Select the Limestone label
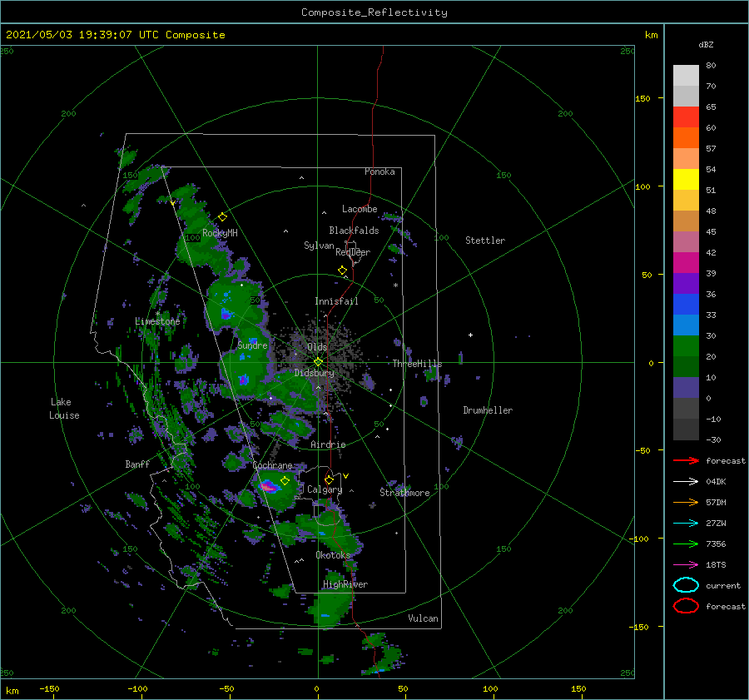749x700 pixels. coord(157,321)
